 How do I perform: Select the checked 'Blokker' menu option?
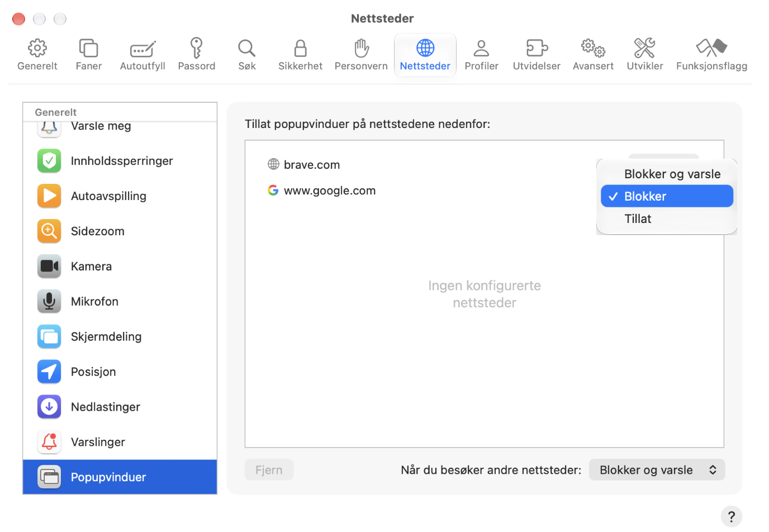pyautogui.click(x=667, y=196)
